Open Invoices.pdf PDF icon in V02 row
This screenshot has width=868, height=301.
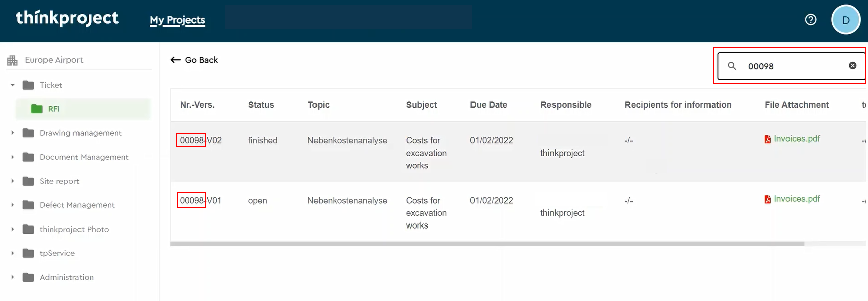[768, 139]
